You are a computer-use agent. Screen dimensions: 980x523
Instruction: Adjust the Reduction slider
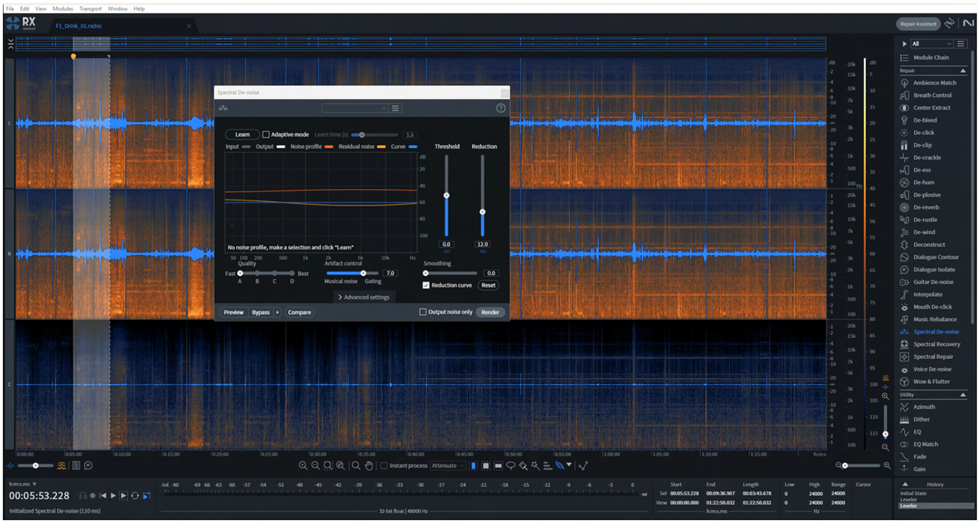[x=482, y=211]
